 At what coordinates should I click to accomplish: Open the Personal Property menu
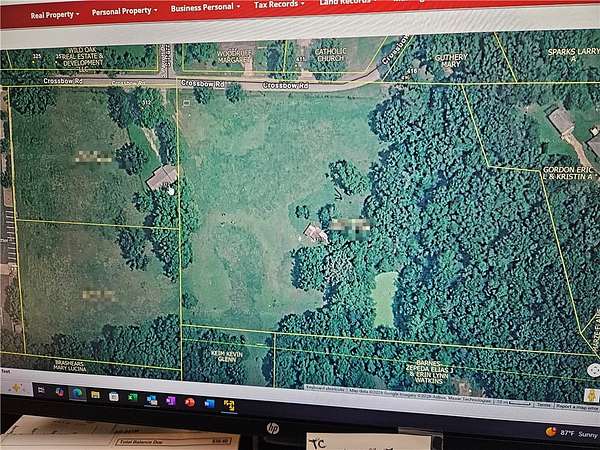point(124,11)
